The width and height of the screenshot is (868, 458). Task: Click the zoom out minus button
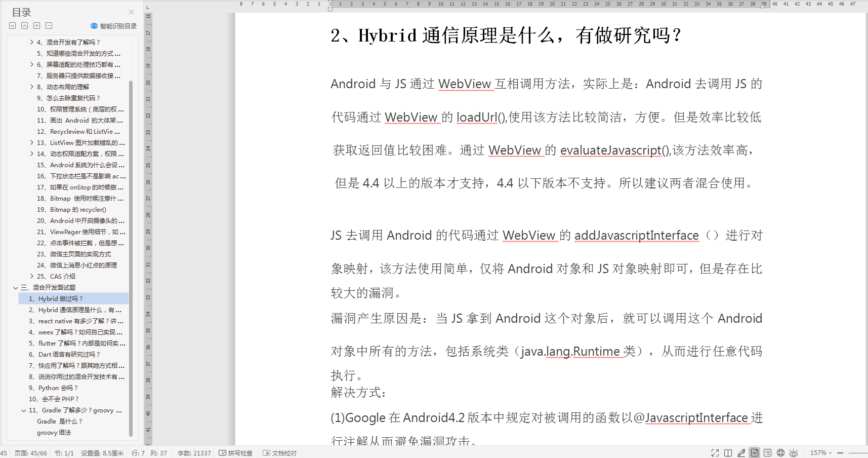click(x=840, y=453)
